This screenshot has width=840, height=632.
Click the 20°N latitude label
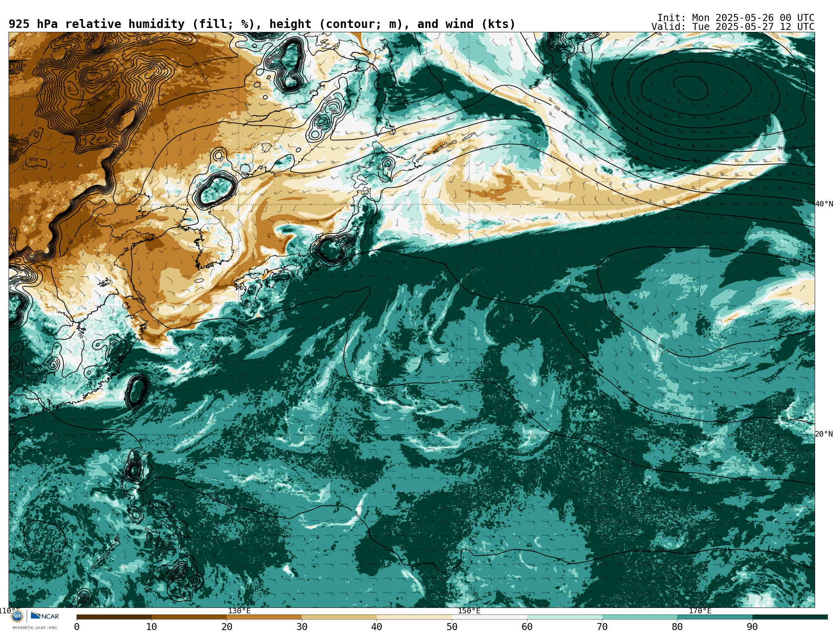pyautogui.click(x=824, y=434)
